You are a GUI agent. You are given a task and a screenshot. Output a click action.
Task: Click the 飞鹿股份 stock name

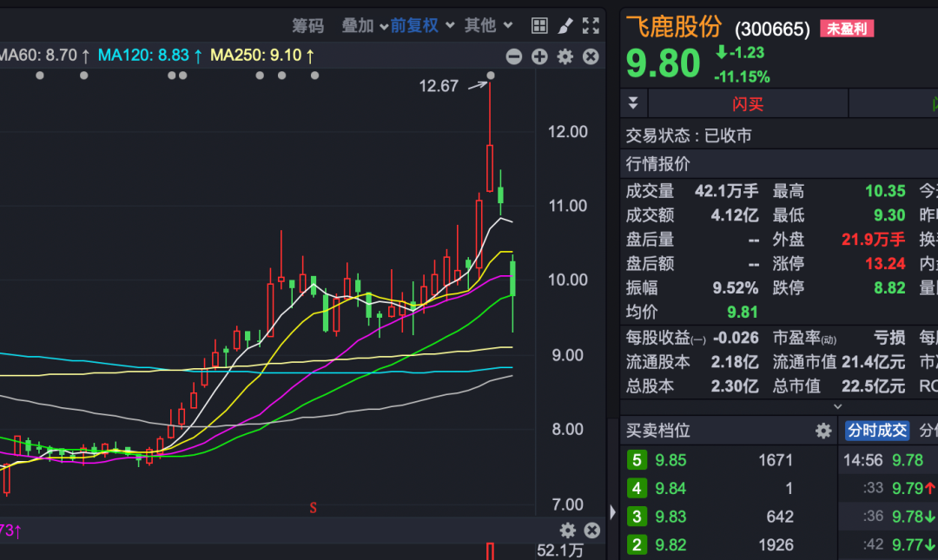[674, 27]
